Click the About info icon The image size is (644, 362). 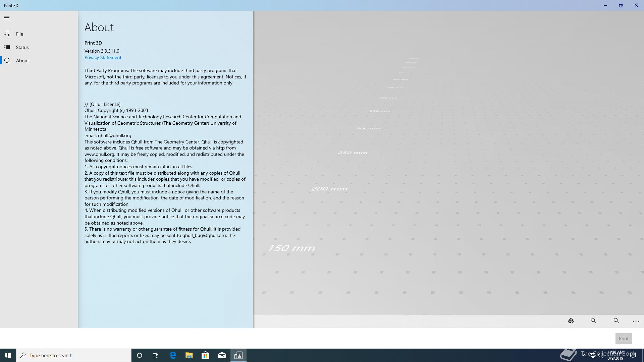click(7, 60)
